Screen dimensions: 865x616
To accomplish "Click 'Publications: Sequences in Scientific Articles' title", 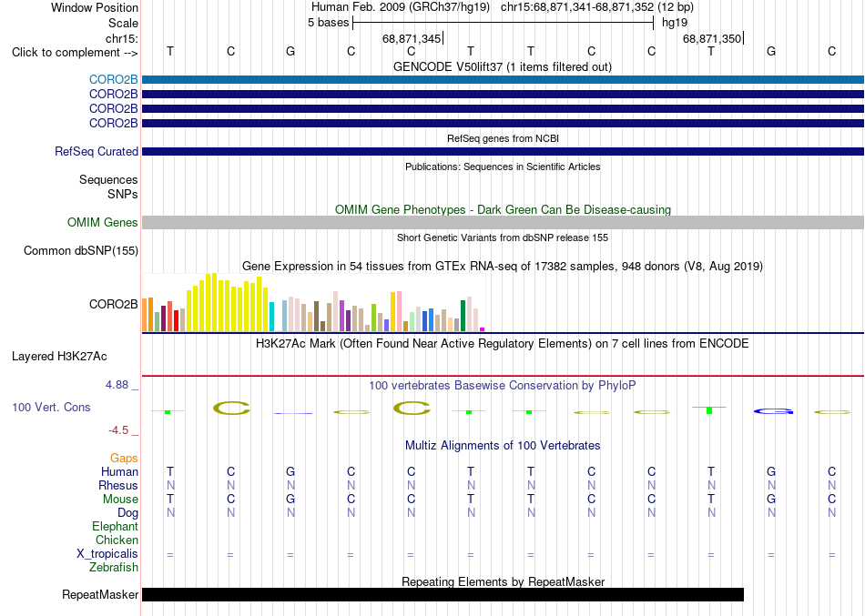I will 503,167.
